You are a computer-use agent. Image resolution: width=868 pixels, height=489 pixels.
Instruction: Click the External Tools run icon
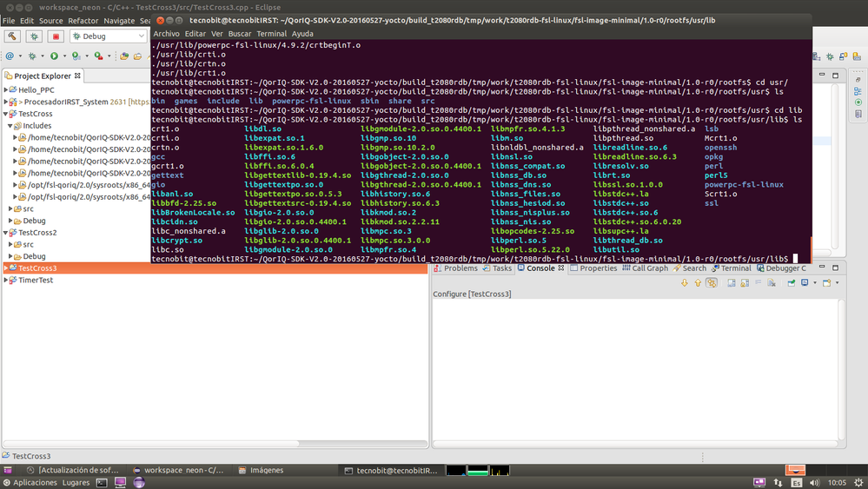coord(98,56)
